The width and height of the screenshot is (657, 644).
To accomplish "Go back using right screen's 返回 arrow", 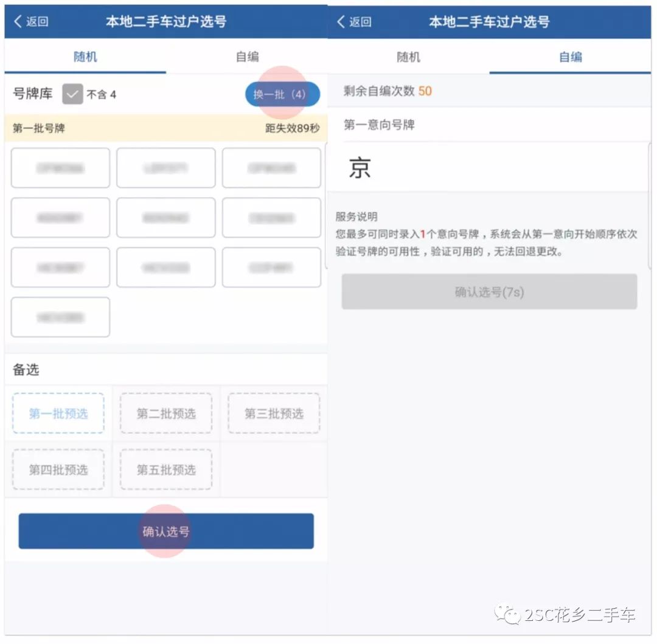I will pos(355,21).
